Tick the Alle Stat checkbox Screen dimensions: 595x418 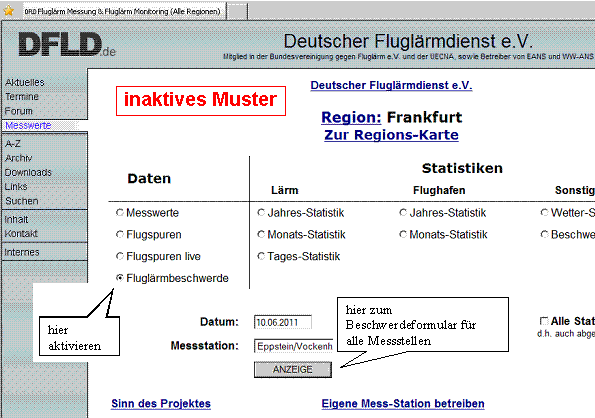pyautogui.click(x=544, y=321)
